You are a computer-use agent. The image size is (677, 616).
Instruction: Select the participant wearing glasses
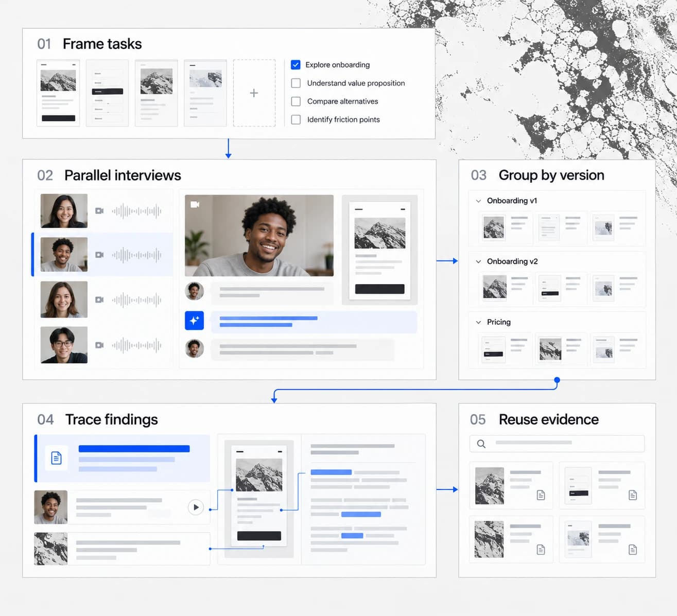click(64, 345)
